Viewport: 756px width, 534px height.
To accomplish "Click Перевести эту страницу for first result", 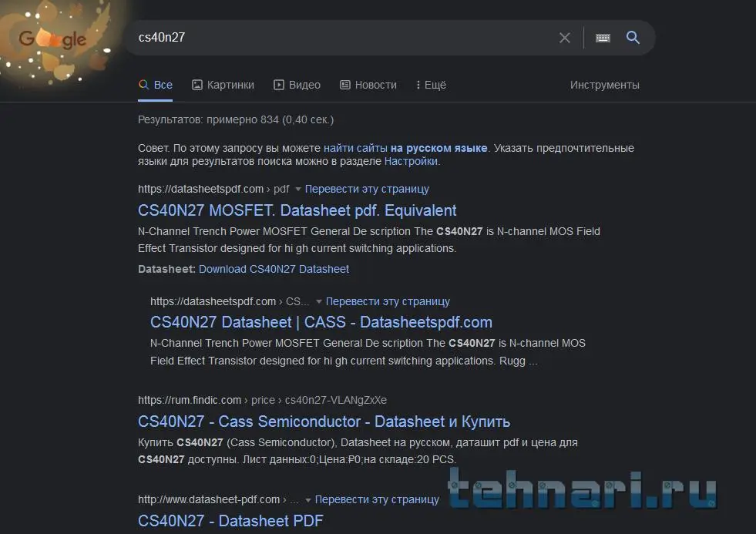I will (x=367, y=189).
